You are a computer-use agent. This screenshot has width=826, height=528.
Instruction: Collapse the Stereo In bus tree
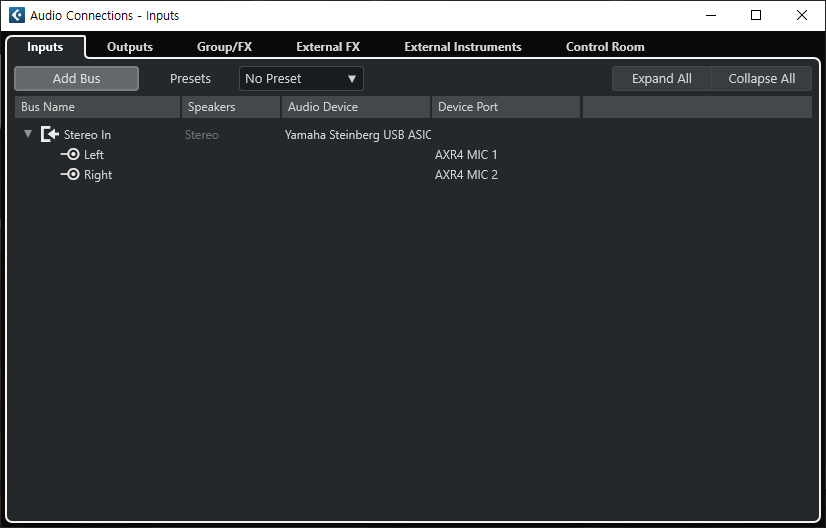point(28,134)
